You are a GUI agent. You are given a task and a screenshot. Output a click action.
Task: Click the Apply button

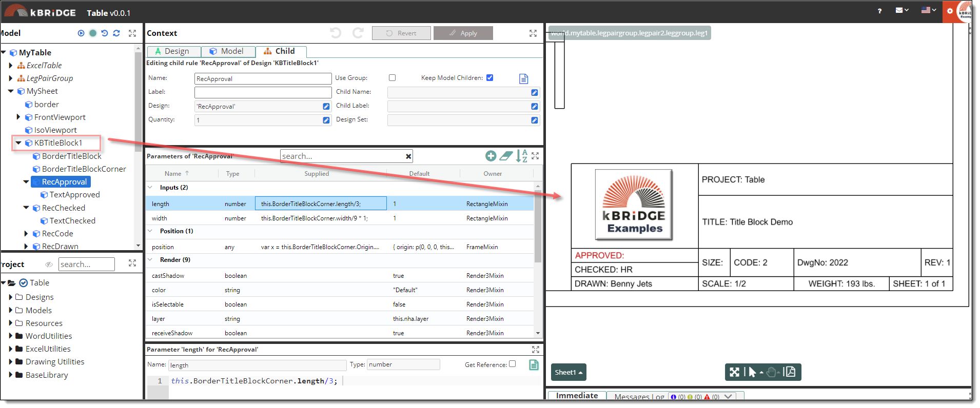(x=463, y=33)
